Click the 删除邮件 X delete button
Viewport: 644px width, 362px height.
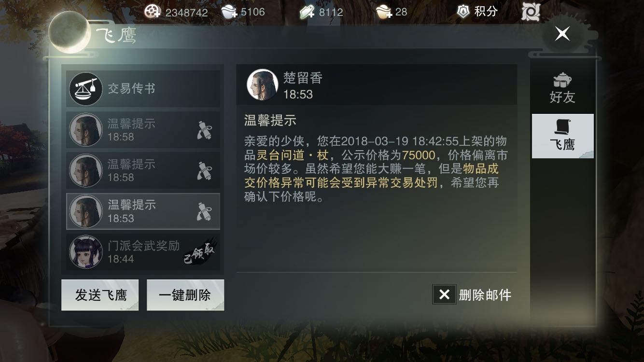click(x=444, y=294)
